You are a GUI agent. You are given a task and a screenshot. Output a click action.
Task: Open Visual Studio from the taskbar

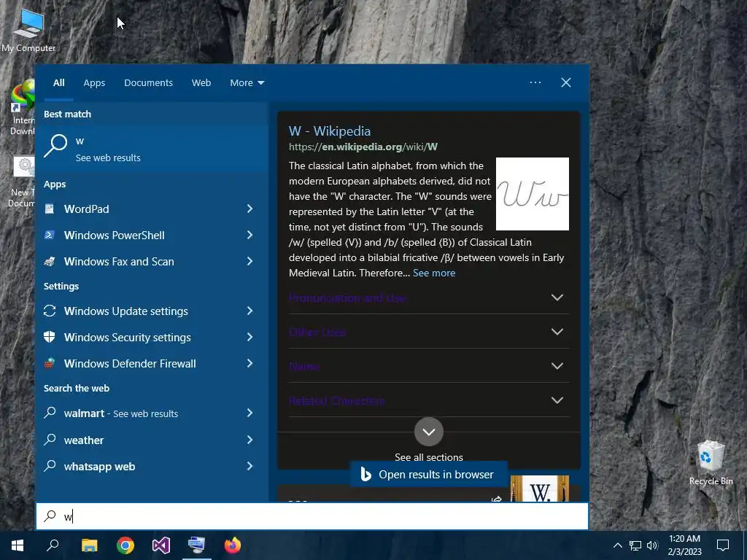tap(161, 545)
